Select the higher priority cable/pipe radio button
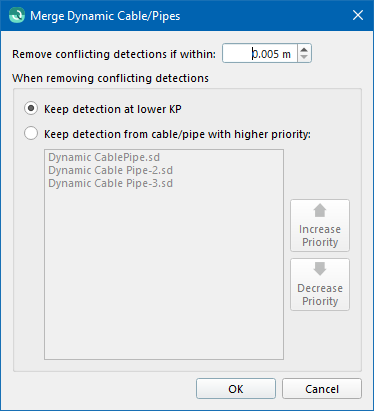Image resolution: width=374 pixels, height=411 pixels. (31, 133)
